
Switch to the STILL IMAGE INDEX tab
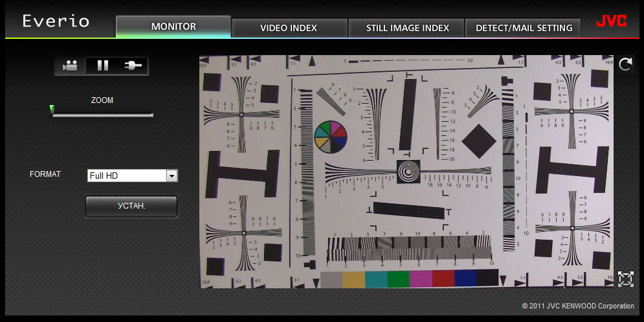(x=407, y=28)
